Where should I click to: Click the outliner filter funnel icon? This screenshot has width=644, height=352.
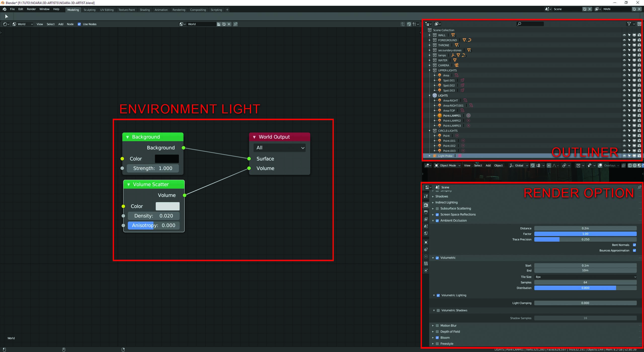tap(629, 24)
